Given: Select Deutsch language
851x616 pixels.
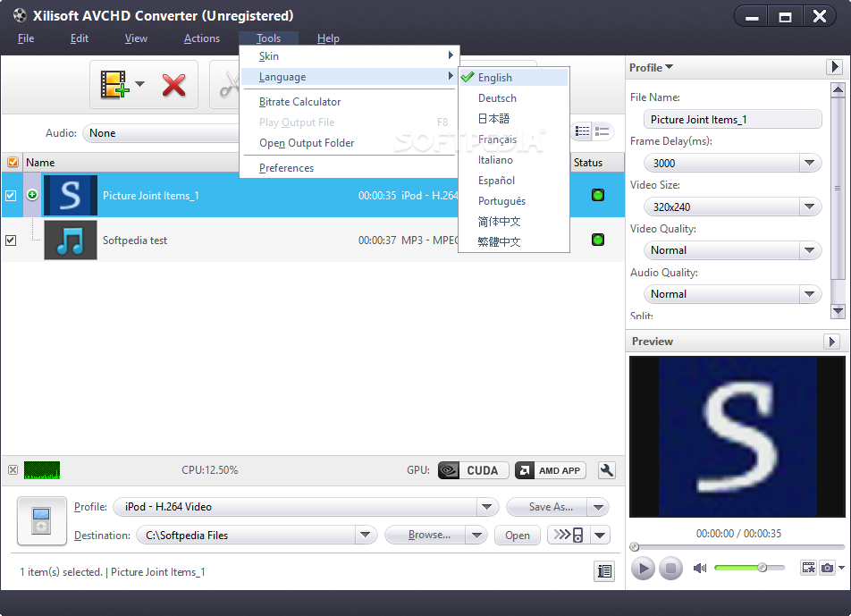Looking at the screenshot, I should coord(513,98).
